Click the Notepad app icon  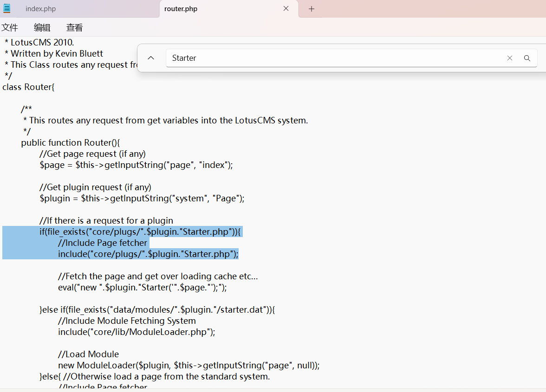pos(7,8)
